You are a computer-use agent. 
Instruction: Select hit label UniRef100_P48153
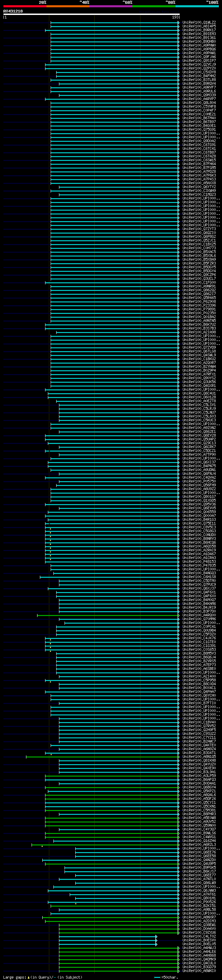pos(199,562)
